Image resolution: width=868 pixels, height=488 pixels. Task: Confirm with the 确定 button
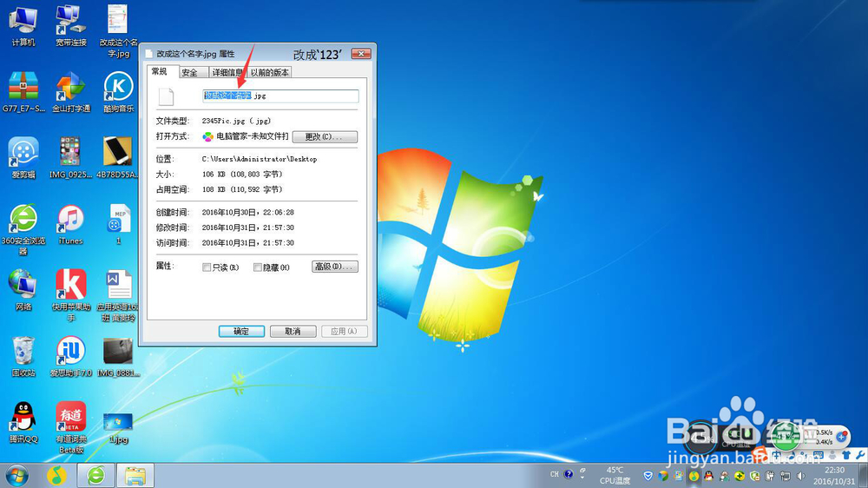[x=241, y=331]
